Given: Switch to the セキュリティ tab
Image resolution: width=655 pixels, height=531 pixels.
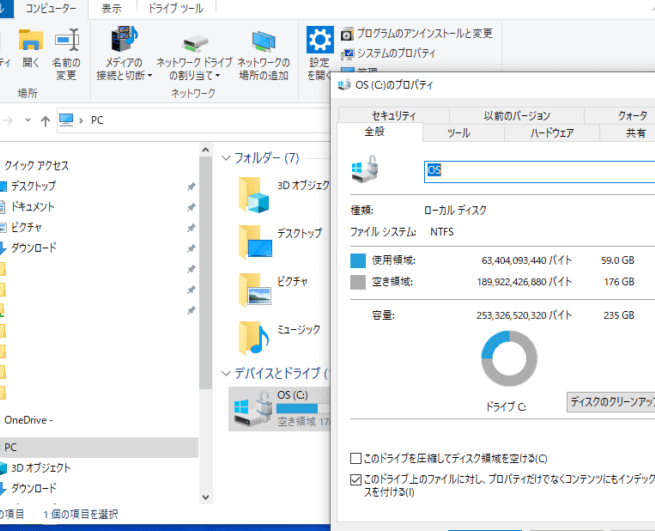Looking at the screenshot, I should pyautogui.click(x=392, y=115).
